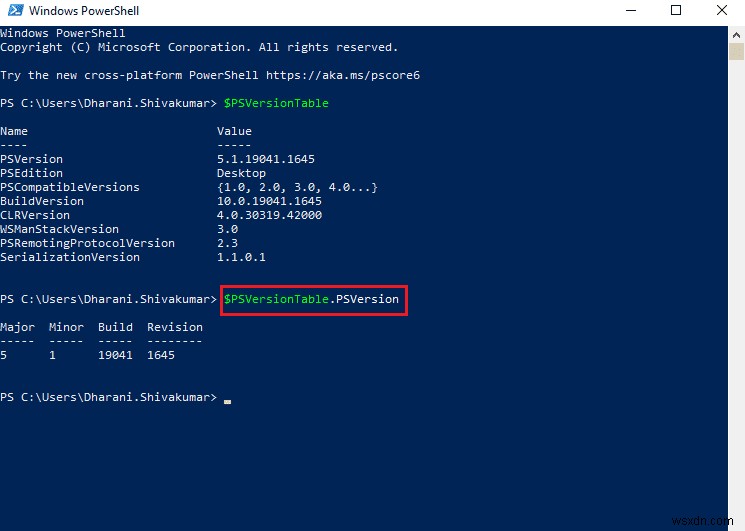Click the 'Windows PowerShell' title text
This screenshot has width=745, height=531.
click(x=84, y=10)
